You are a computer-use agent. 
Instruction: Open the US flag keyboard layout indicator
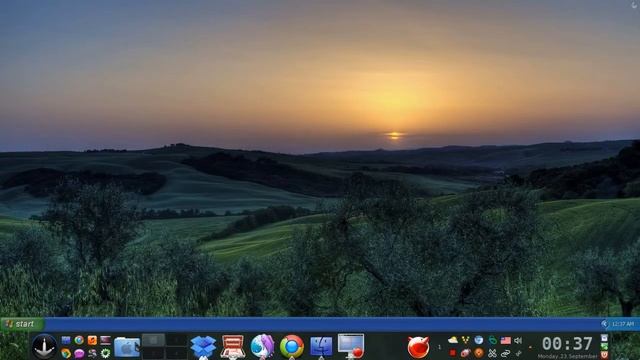coord(506,340)
